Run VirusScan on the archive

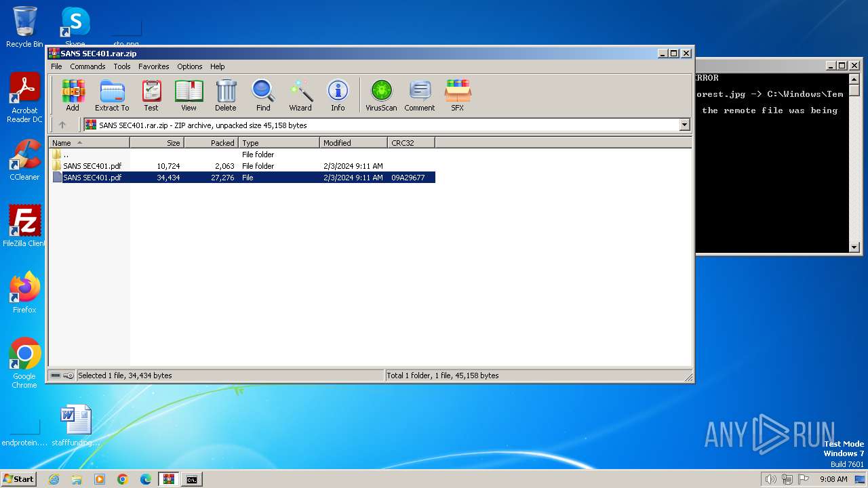tap(381, 95)
